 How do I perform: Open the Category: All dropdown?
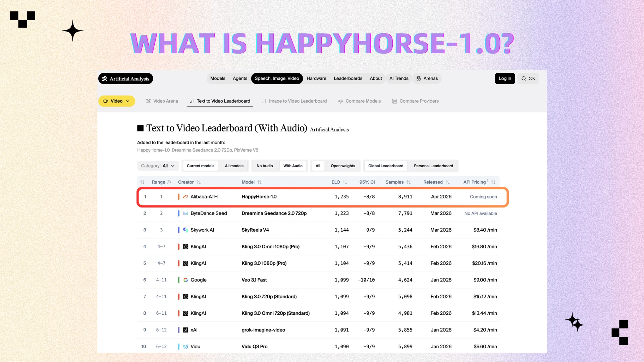(158, 166)
